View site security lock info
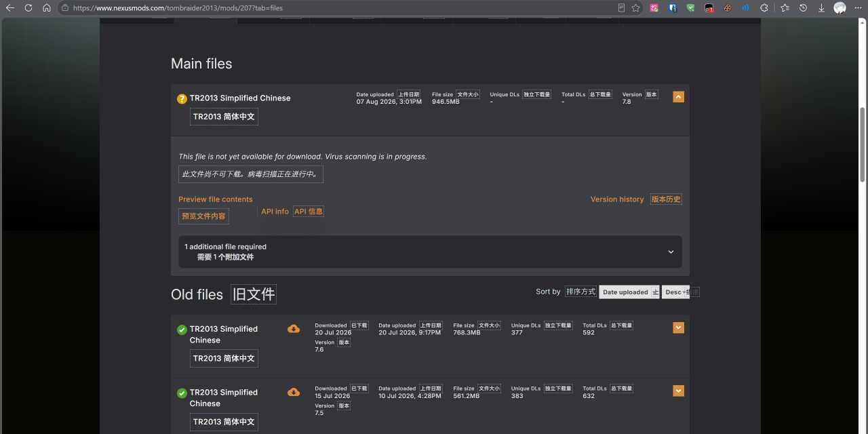The image size is (868, 434). point(65,8)
